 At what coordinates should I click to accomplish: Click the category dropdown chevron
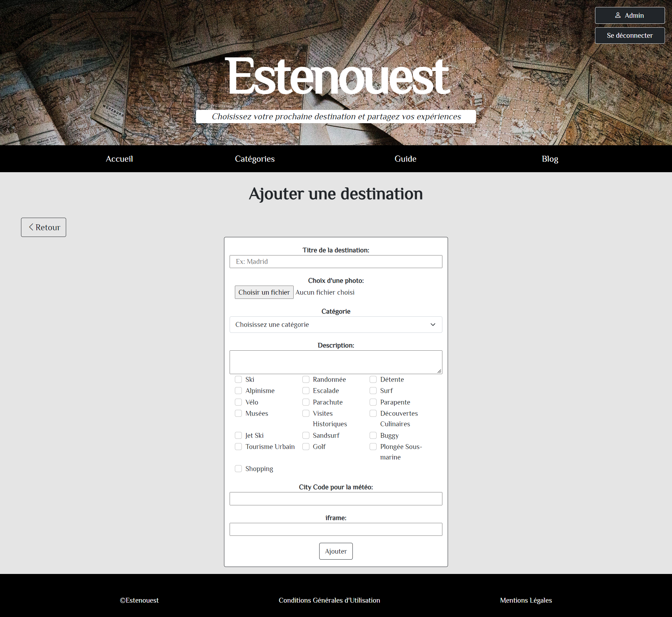pyautogui.click(x=433, y=324)
